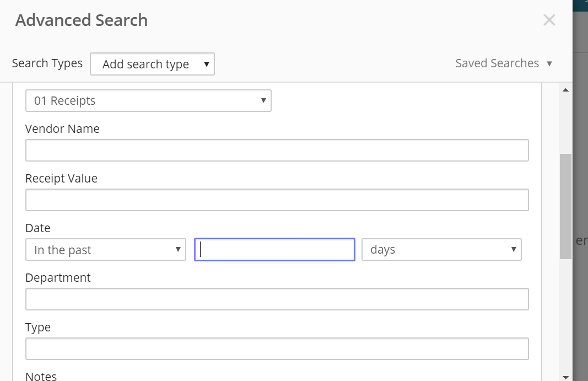
Task: Click the vertical scrollbar thumb
Action: [565, 207]
